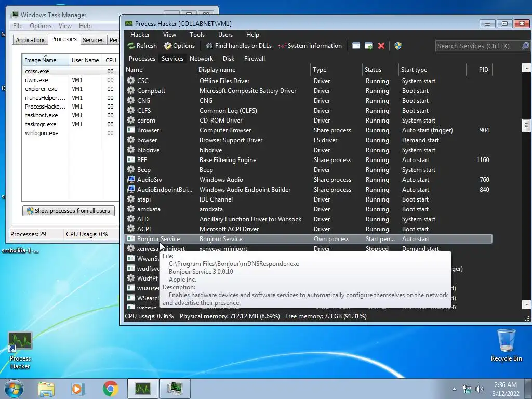Open the View menu in Process Hacker
This screenshot has height=399, width=532.
(169, 35)
